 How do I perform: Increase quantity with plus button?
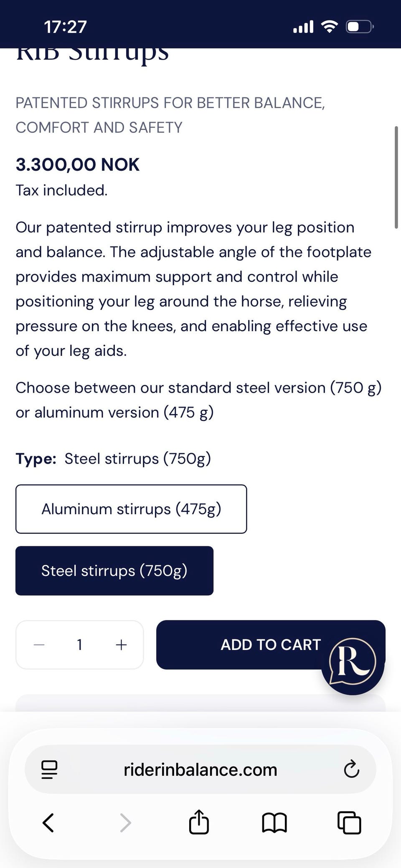(x=121, y=645)
